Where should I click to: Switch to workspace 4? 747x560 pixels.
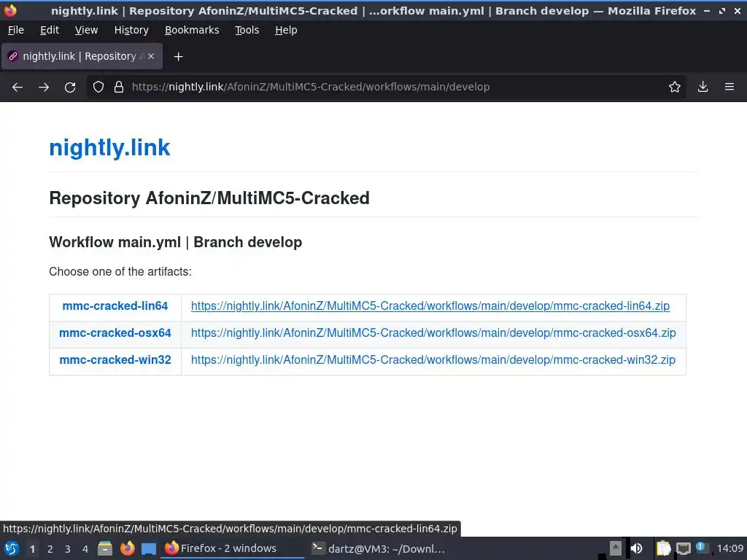(x=85, y=549)
